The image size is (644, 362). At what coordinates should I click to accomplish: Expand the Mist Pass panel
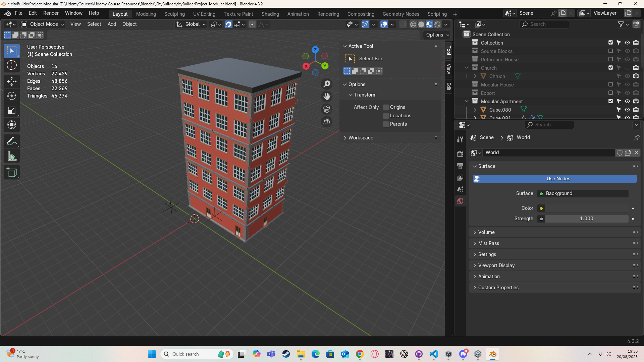pos(475,243)
